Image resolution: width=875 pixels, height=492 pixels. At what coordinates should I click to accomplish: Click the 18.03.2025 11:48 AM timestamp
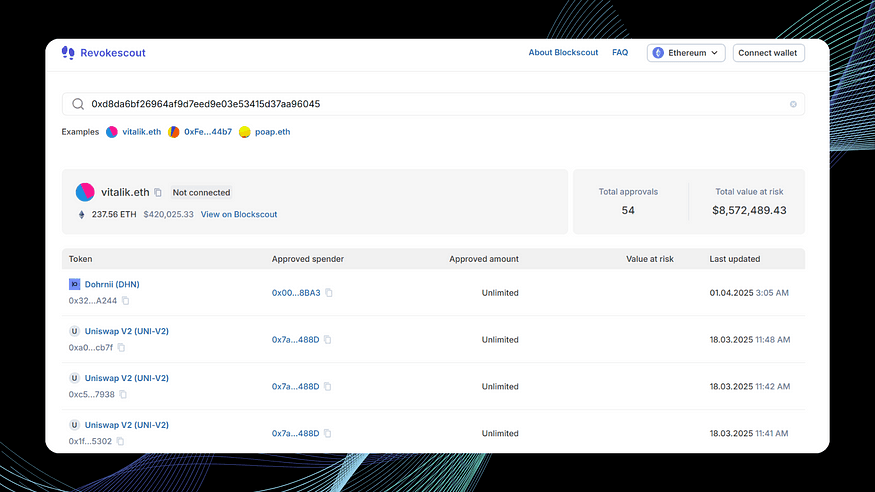[749, 340]
